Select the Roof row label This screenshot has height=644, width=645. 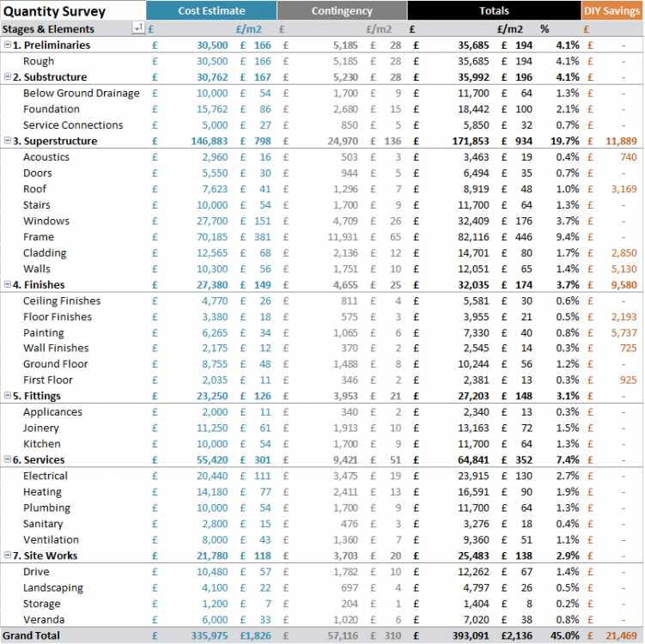point(35,189)
